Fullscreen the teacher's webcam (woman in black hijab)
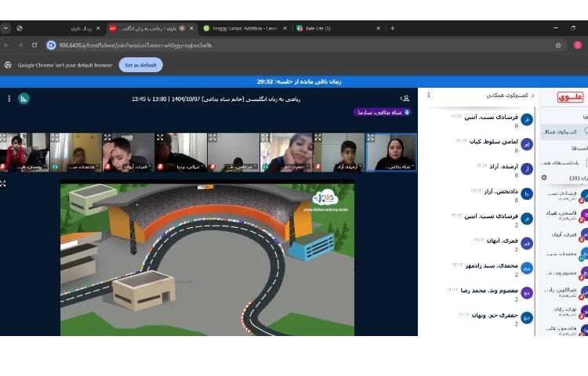This screenshot has height=376, width=588. click(371, 138)
